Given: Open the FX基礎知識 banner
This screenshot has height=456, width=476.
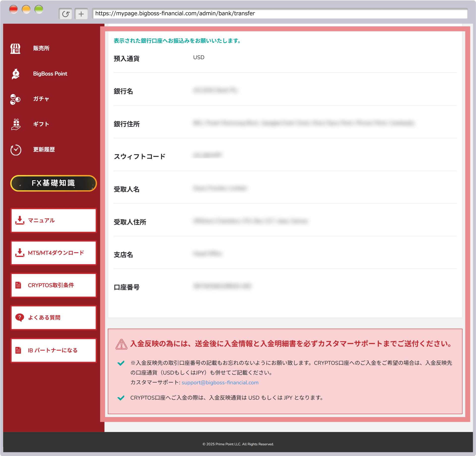Looking at the screenshot, I should tap(53, 183).
